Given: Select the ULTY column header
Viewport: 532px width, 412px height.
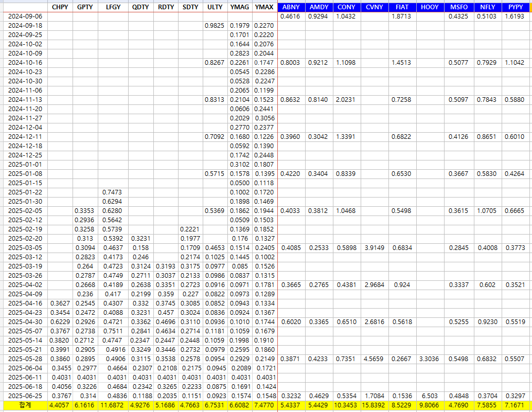Looking at the screenshot, I should click(215, 7).
